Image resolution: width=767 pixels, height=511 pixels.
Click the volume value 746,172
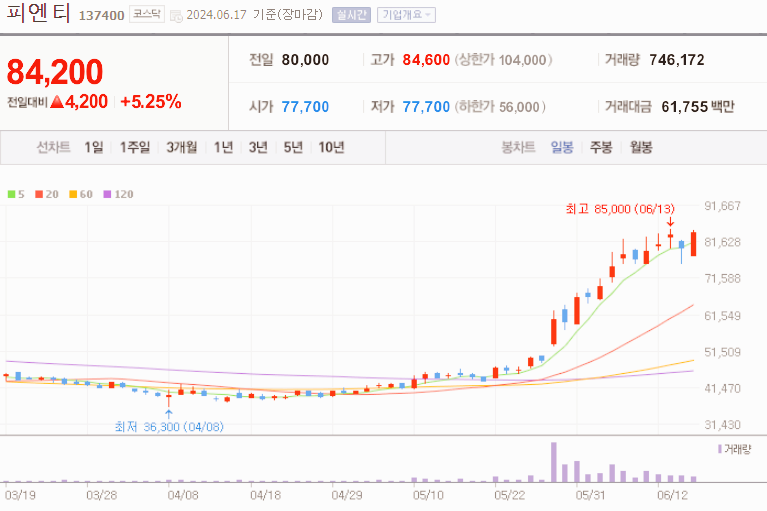(677, 60)
